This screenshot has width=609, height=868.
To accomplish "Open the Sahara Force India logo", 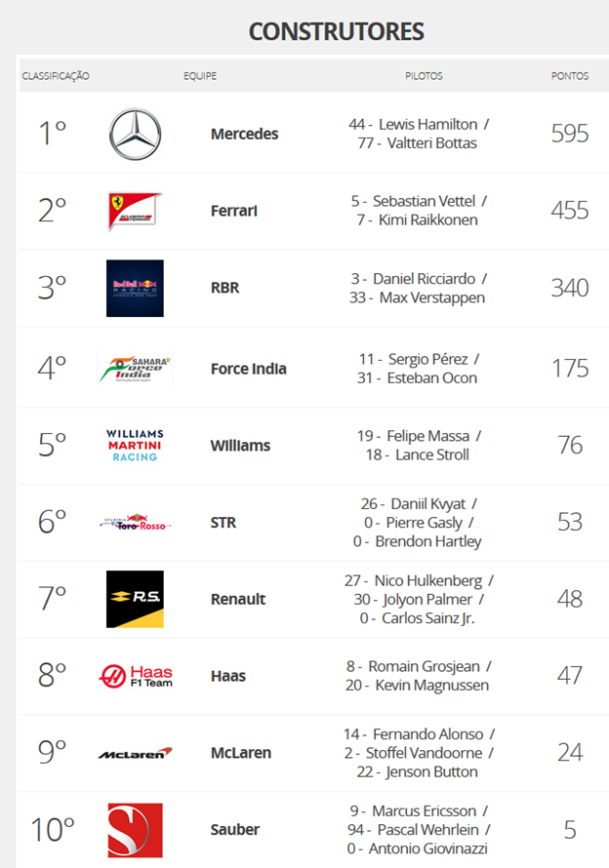I will [135, 369].
